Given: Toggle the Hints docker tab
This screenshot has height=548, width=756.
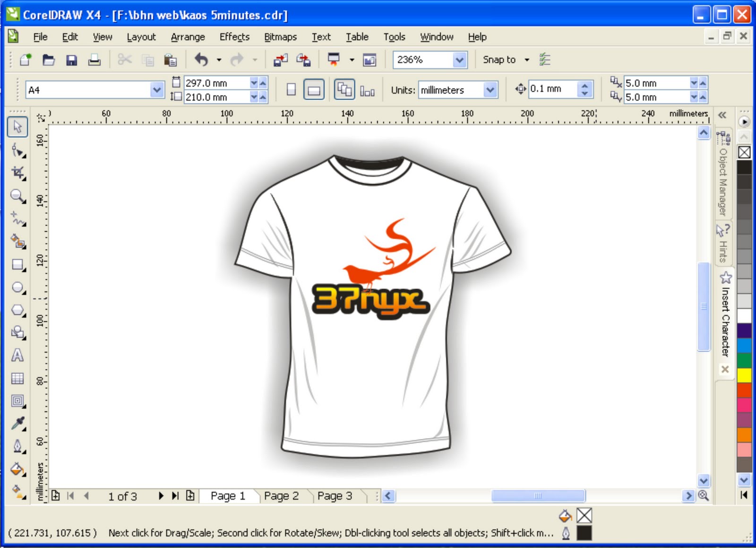Looking at the screenshot, I should click(x=723, y=244).
